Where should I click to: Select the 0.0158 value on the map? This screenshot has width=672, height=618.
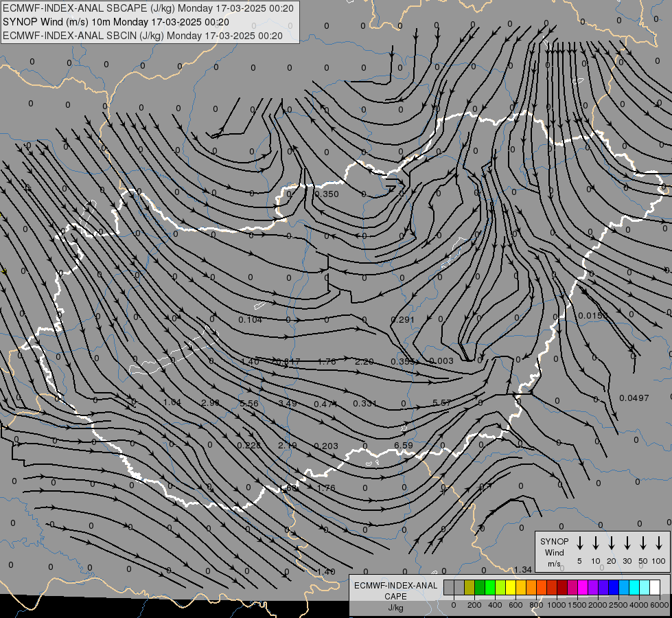[593, 316]
